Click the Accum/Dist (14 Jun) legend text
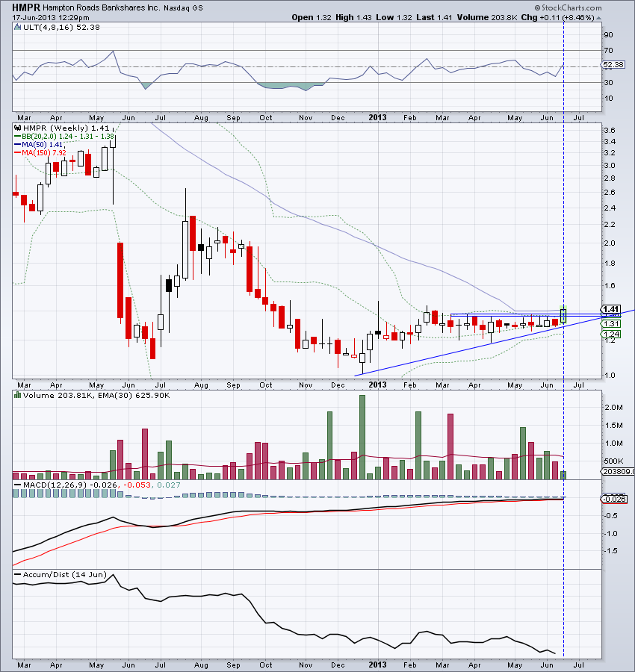The image size is (635, 672). 64,575
